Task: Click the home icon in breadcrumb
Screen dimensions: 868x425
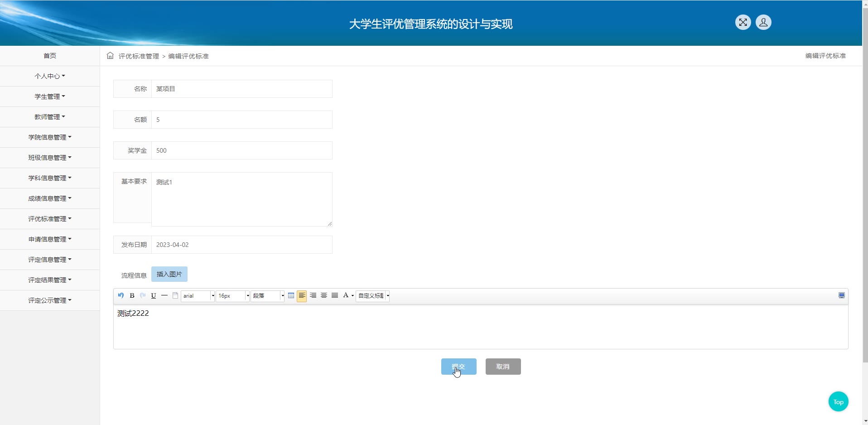Action: [x=110, y=56]
